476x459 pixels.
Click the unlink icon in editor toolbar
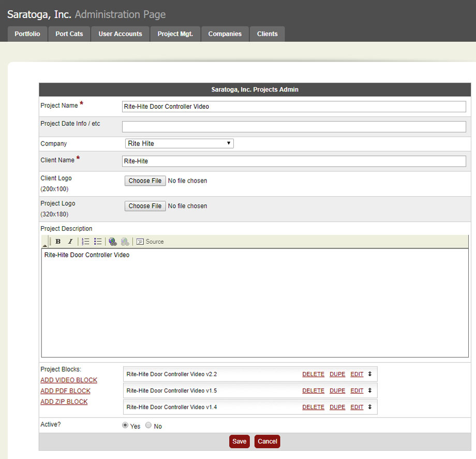click(x=125, y=242)
